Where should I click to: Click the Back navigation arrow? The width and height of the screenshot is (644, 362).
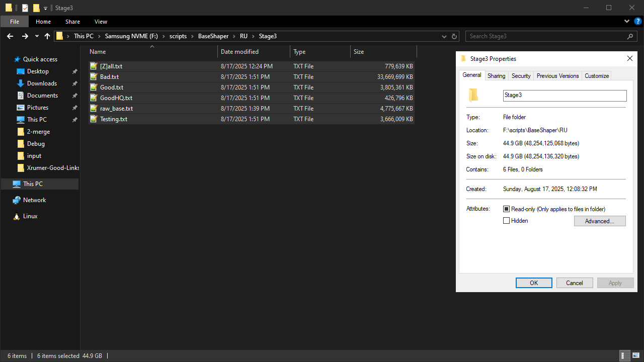[10, 36]
